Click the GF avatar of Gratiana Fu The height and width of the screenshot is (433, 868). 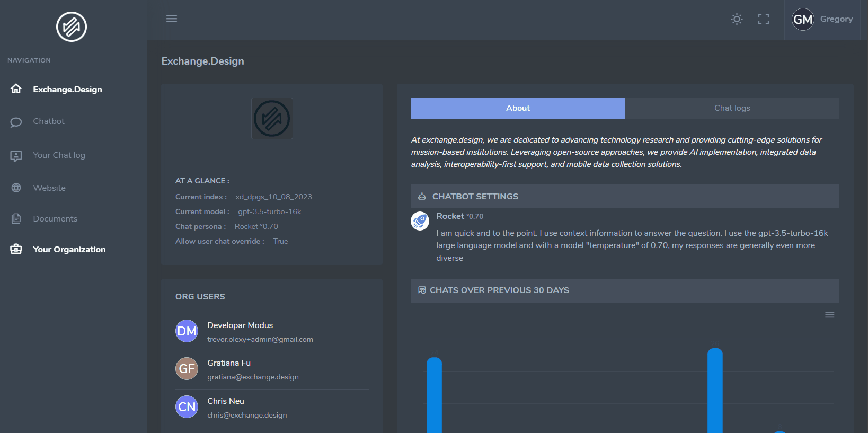click(187, 369)
